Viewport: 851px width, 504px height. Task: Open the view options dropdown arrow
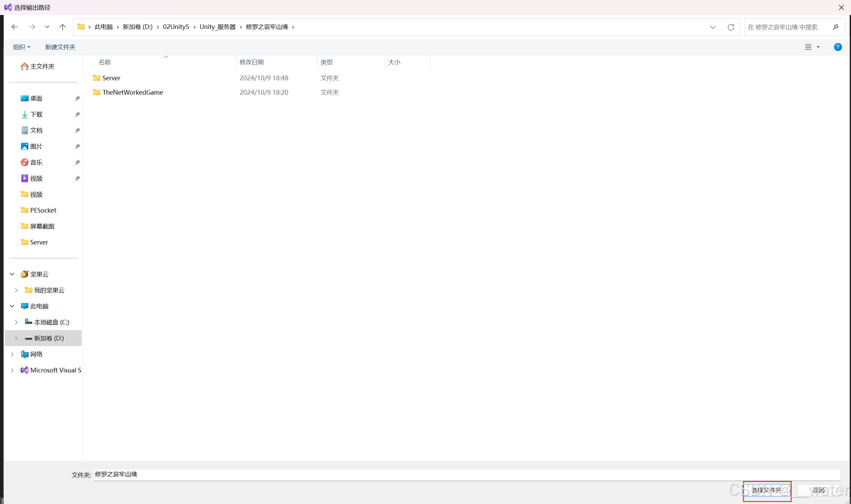818,47
